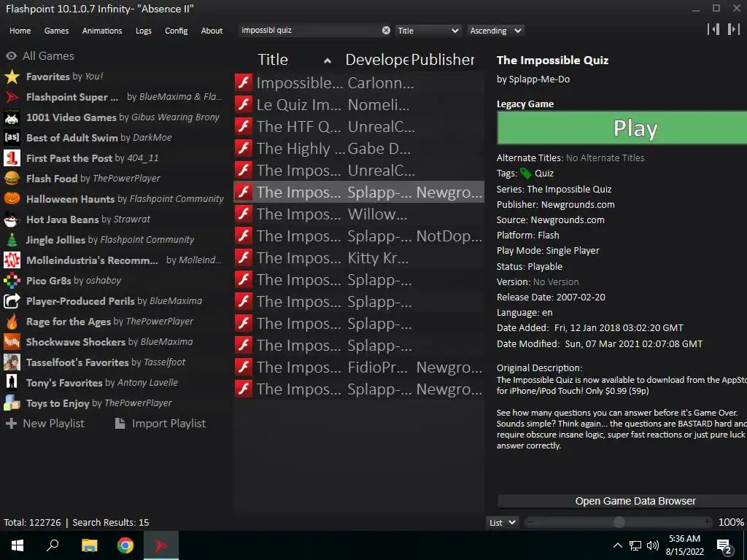
Task: Select the Player-Produced Perils share icon
Action: point(12,301)
